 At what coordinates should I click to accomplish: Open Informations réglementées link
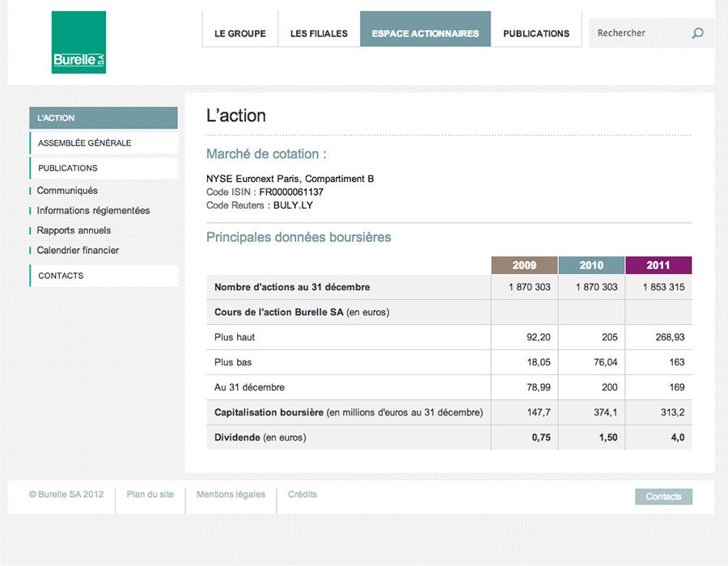click(x=93, y=210)
